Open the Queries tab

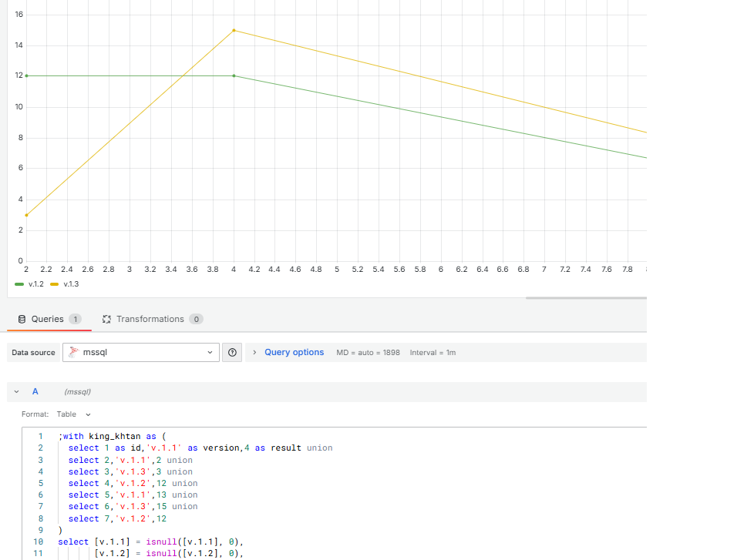click(x=49, y=319)
